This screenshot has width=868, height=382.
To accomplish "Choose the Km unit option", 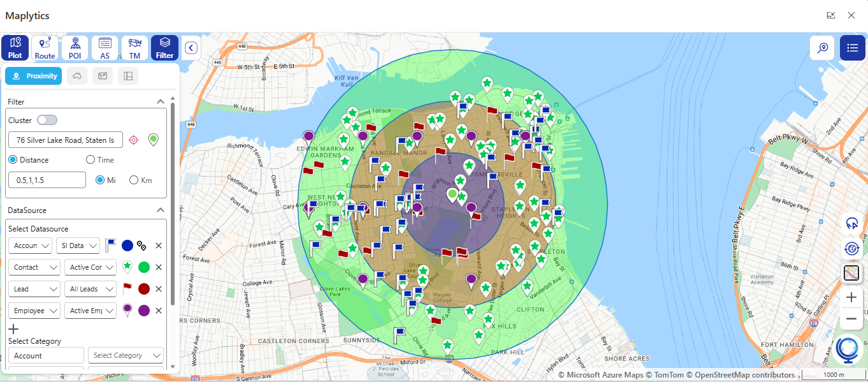I will click(x=134, y=180).
